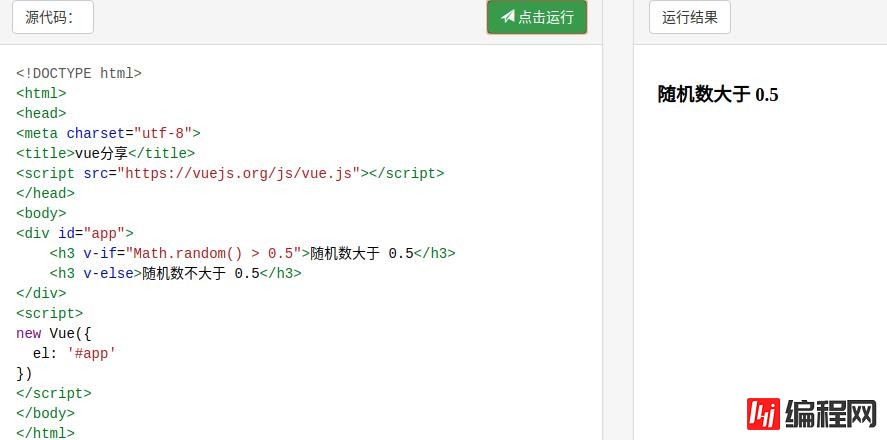This screenshot has height=440, width=887.
Task: Click the meta charset utf-8 line
Action: click(108, 133)
